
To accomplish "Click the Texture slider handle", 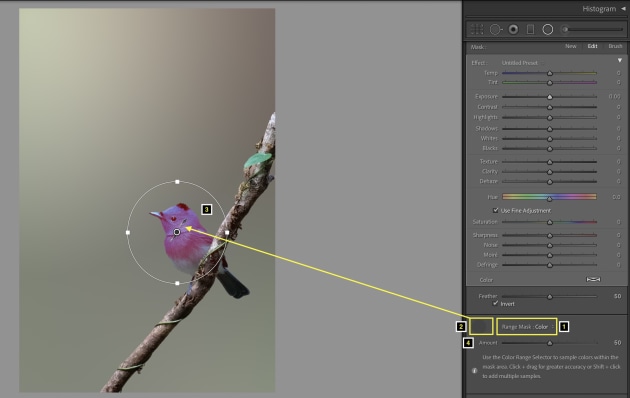I will [x=550, y=162].
